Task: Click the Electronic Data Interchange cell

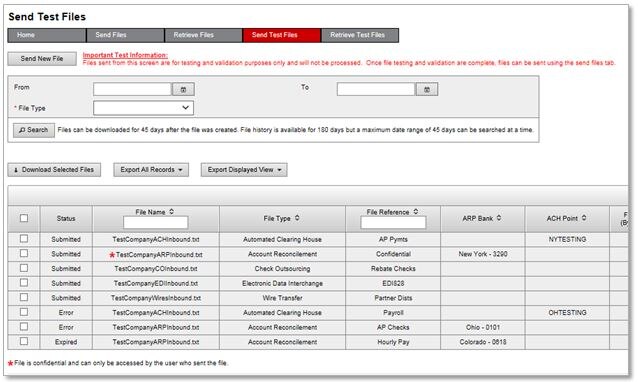Action: click(x=282, y=284)
